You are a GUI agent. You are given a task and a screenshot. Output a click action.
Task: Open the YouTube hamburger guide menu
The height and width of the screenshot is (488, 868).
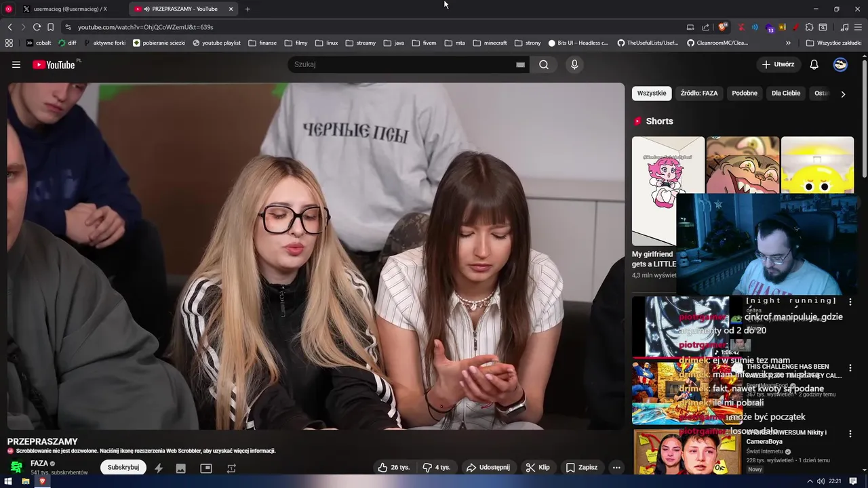coord(16,64)
